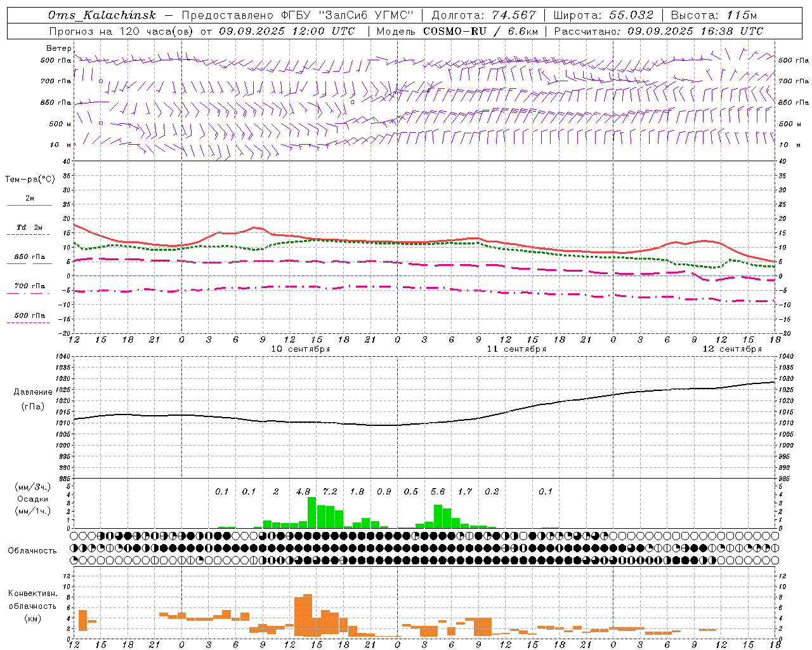The image size is (812, 650).
Task: Click the station title "Oms_Kalachinsk"
Action: click(101, 15)
